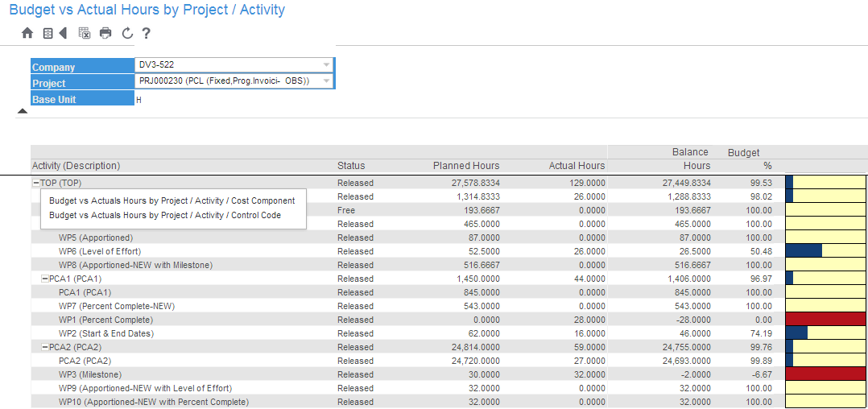
Task: Click the Excel export icon
Action: click(84, 33)
